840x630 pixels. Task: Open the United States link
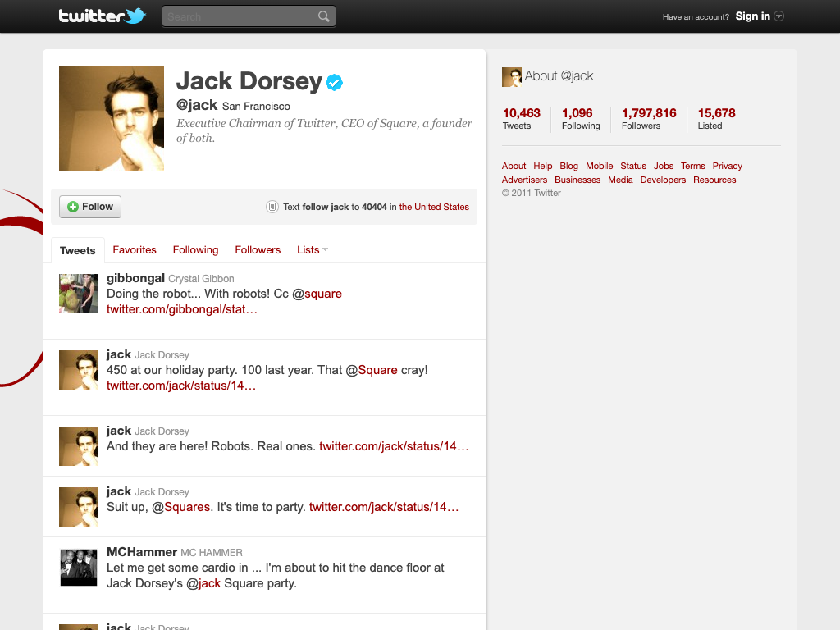pyautogui.click(x=434, y=207)
